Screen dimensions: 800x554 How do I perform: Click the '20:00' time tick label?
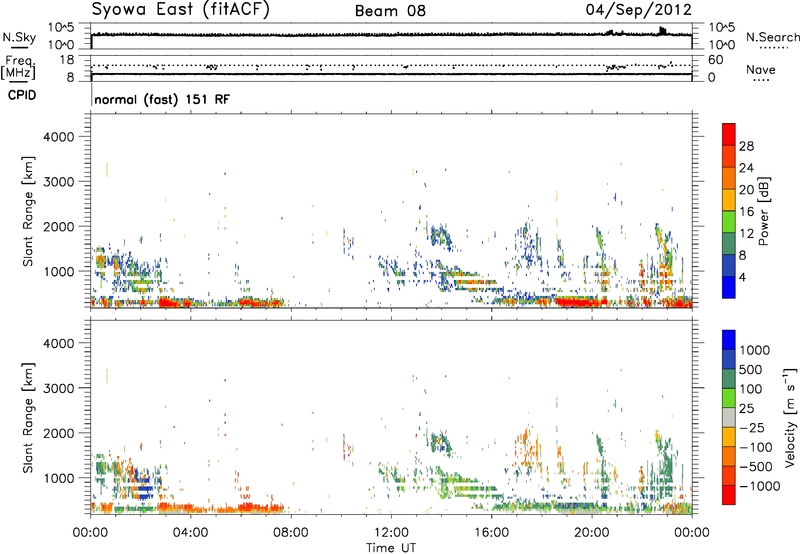[592, 533]
